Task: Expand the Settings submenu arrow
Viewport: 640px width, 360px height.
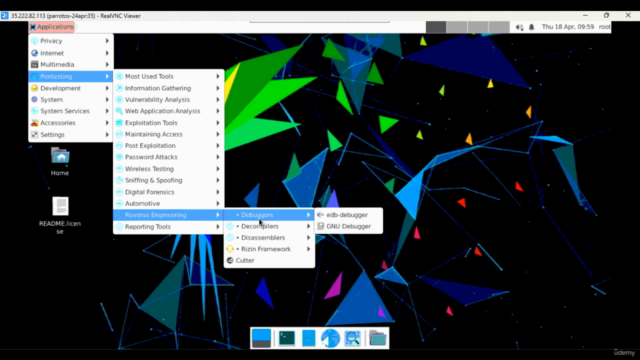Action: click(107, 135)
